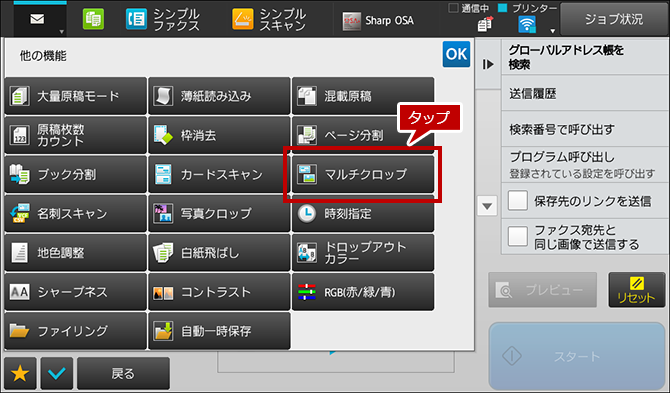
Task: Open the e-mail mode envelope icon
Action: pyautogui.click(x=37, y=19)
